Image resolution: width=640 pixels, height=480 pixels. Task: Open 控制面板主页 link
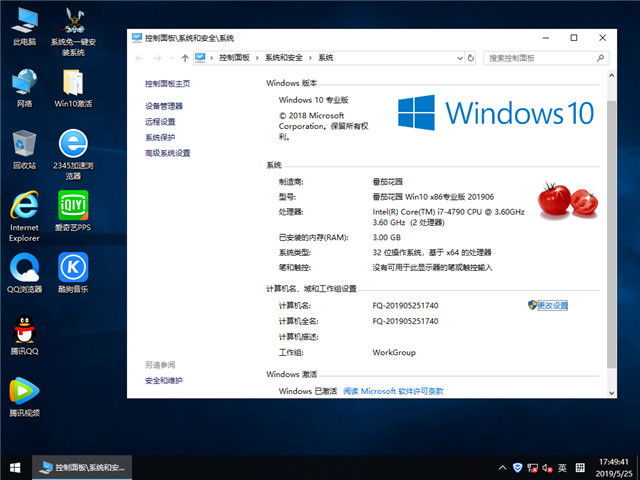(x=167, y=84)
